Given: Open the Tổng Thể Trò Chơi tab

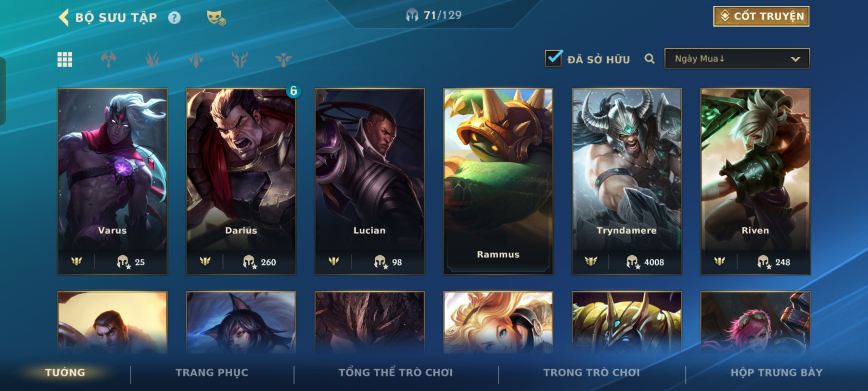Looking at the screenshot, I should point(396,373).
